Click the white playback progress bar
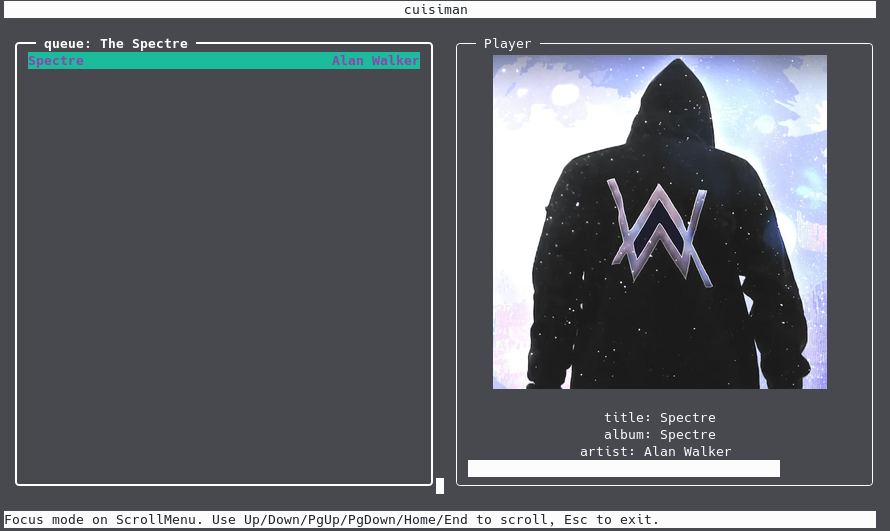 [623, 469]
